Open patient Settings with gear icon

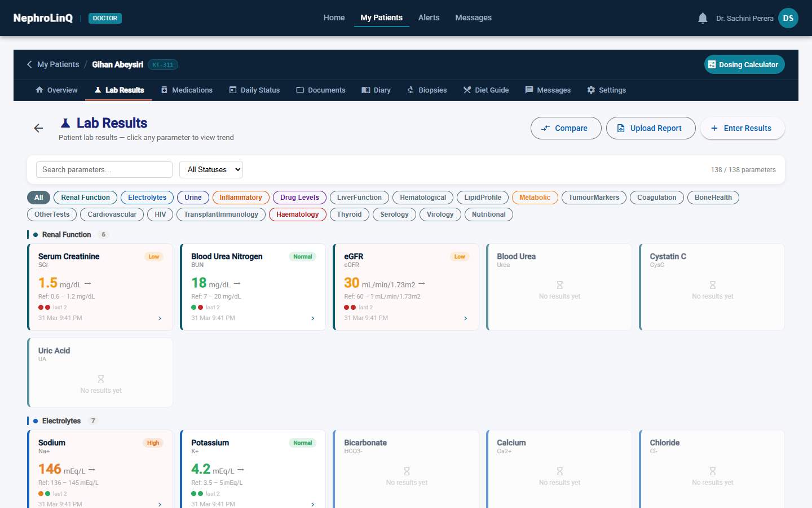point(606,90)
